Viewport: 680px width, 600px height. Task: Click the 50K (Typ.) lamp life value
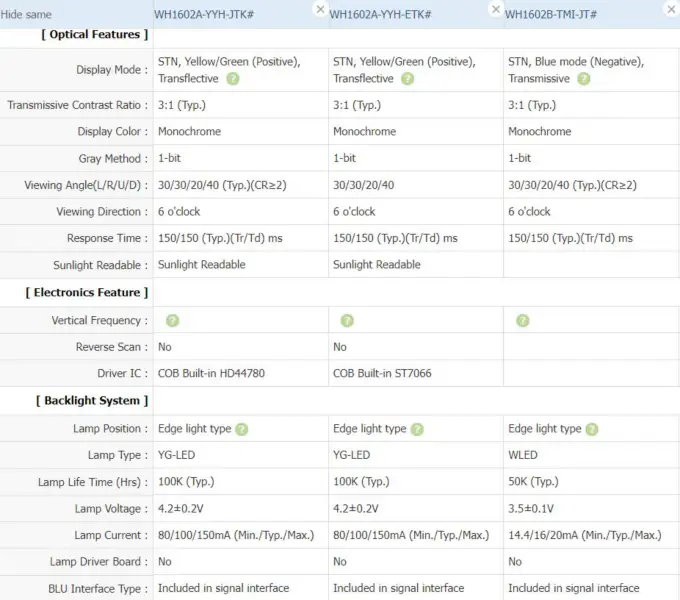point(533,482)
